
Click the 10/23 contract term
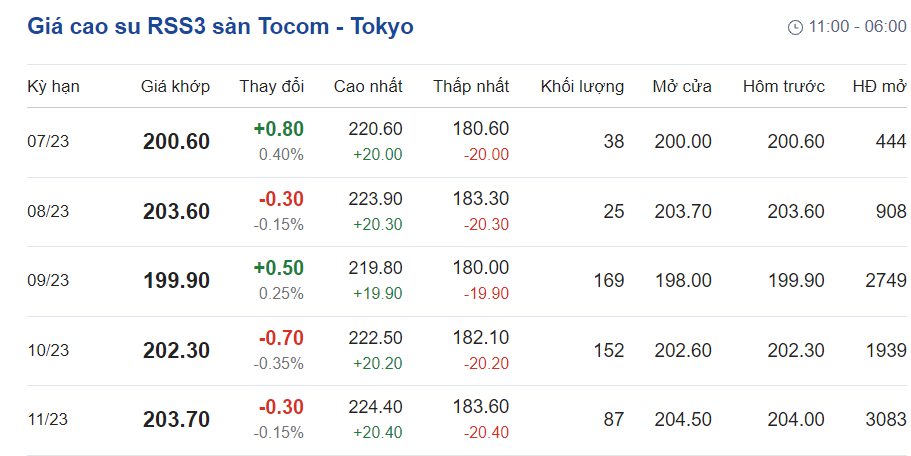tap(48, 350)
